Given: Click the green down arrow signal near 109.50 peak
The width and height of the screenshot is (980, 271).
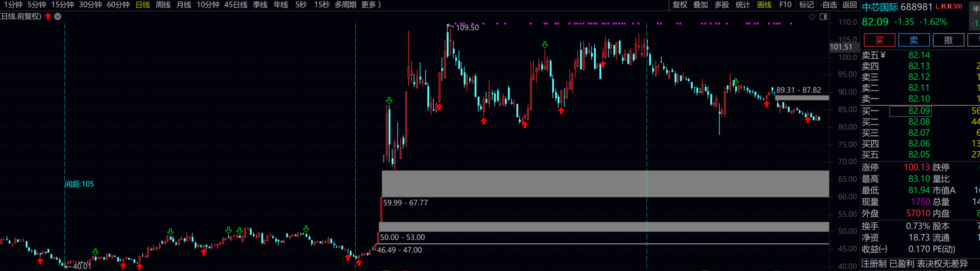Looking at the screenshot, I should [x=545, y=45].
